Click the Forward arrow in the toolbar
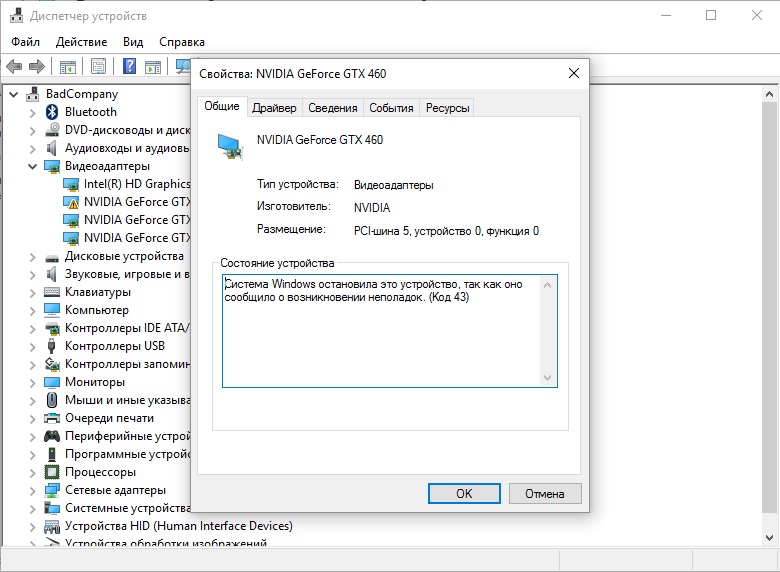The height and width of the screenshot is (572, 780). pos(37,67)
